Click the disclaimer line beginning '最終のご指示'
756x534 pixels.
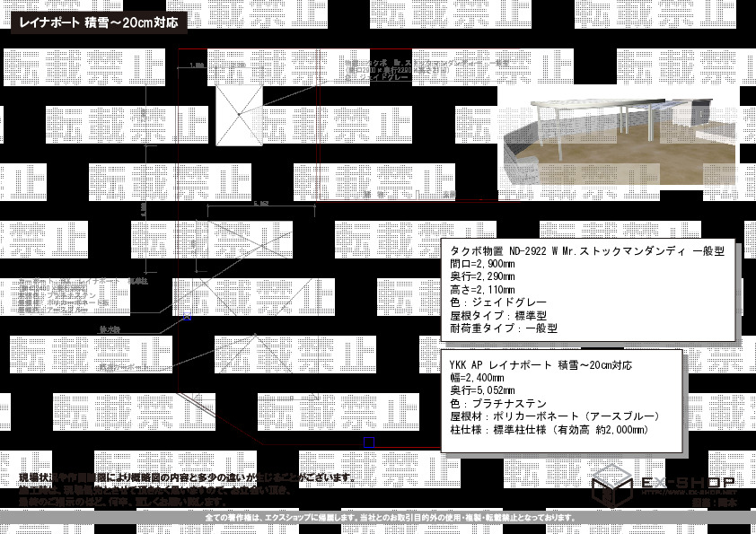tap(123, 502)
